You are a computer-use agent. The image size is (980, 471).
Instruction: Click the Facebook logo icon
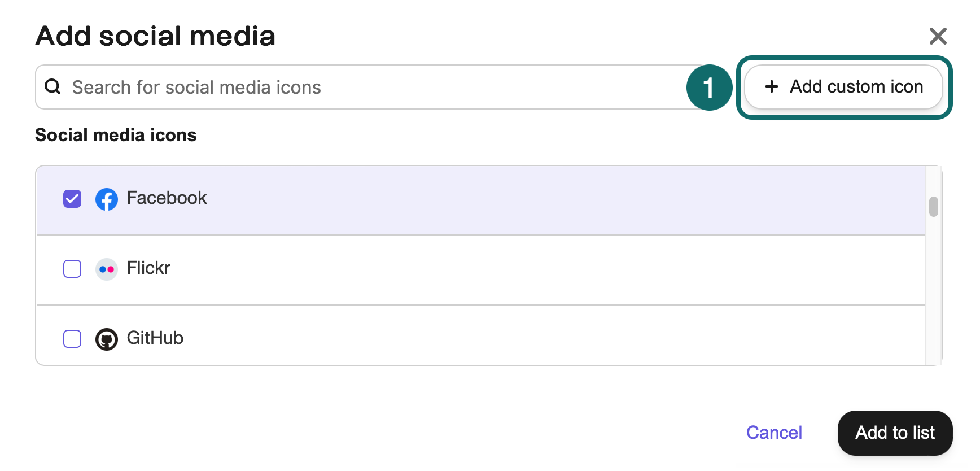[107, 199]
